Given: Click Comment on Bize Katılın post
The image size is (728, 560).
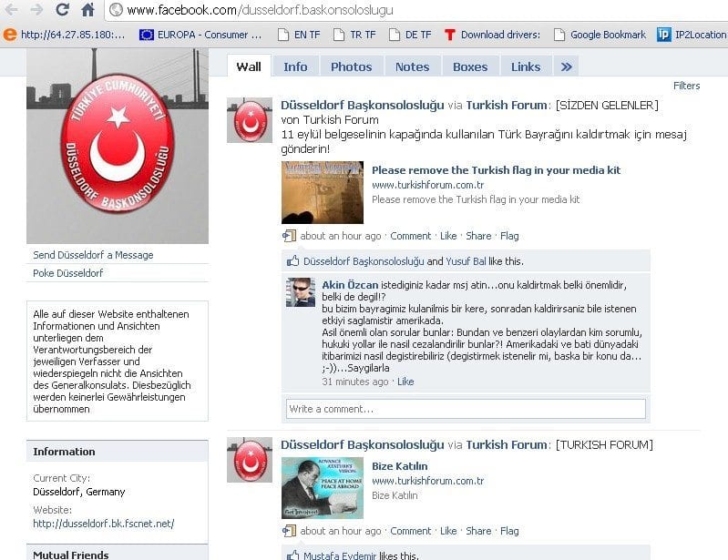Looking at the screenshot, I should coord(410,531).
